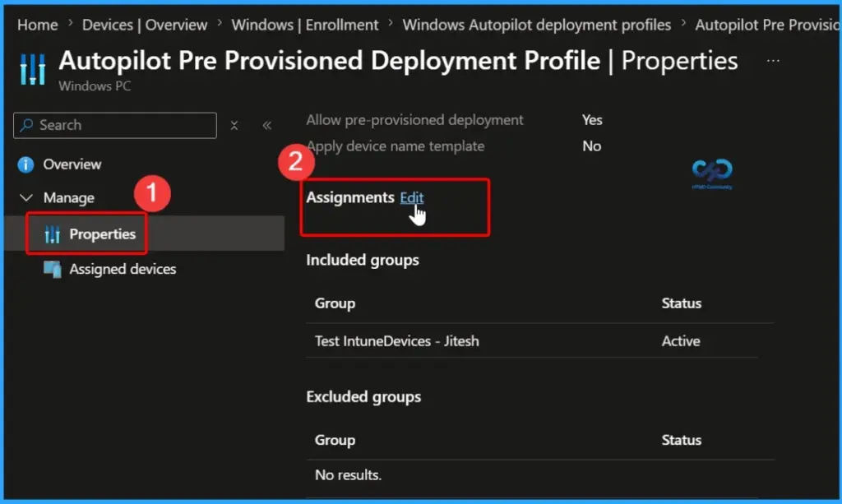Screen dimensions: 842x504
Task: Collapse the Manage section chevron
Action: pyautogui.click(x=25, y=197)
